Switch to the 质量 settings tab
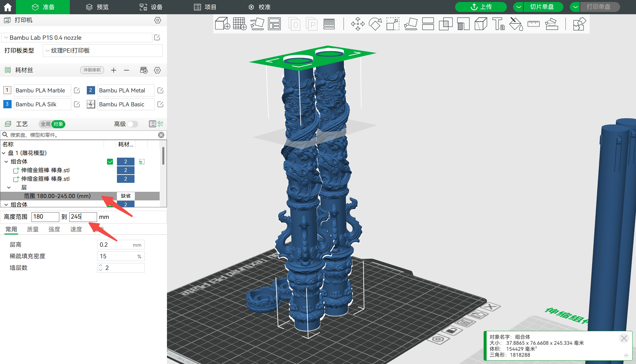The image size is (636, 364). click(x=33, y=229)
